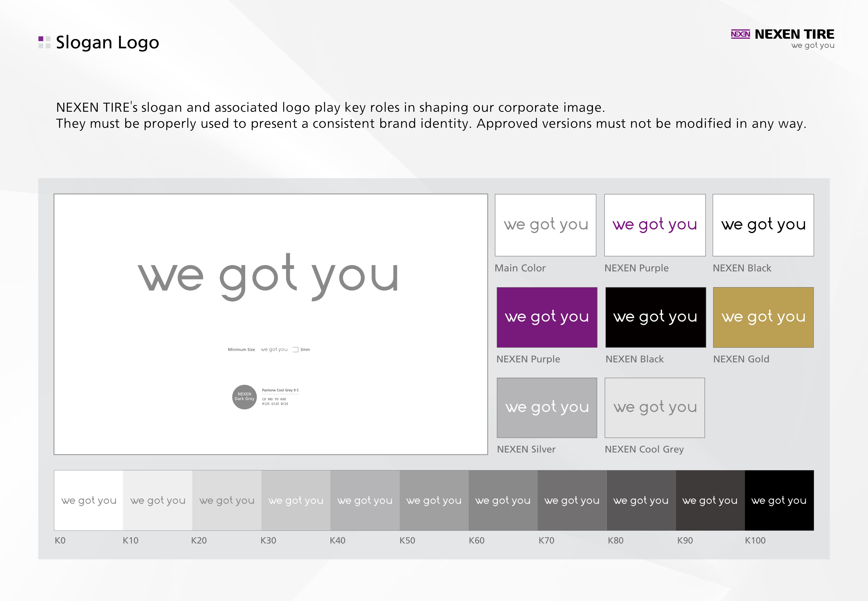
Task: Pick the K30 greyscale swatch
Action: tap(296, 501)
